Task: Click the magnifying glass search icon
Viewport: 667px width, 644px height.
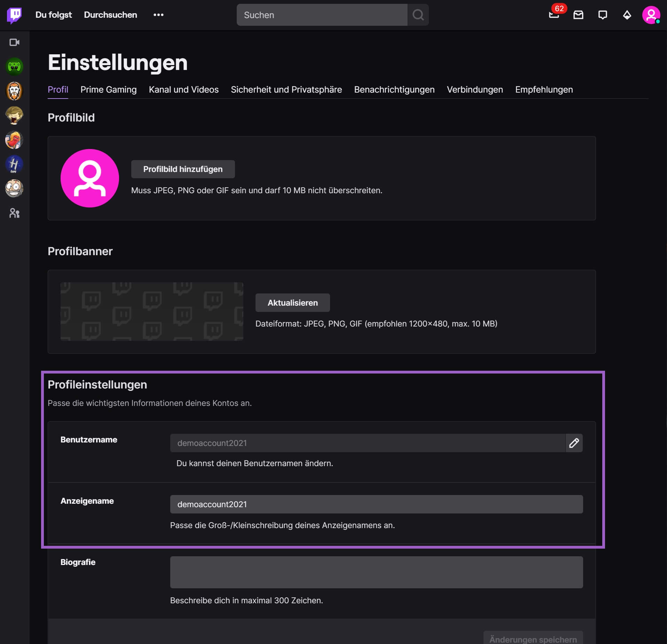Action: click(x=418, y=15)
